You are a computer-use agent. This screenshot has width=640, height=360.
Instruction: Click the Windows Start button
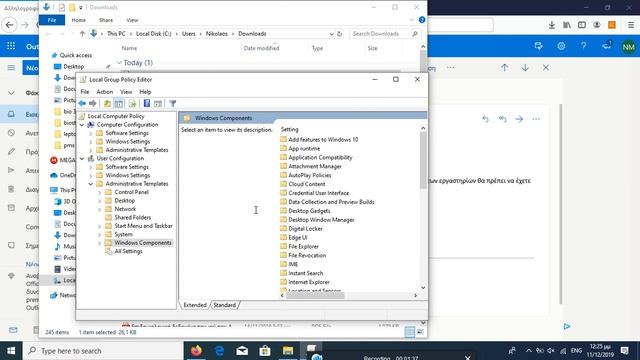11,351
